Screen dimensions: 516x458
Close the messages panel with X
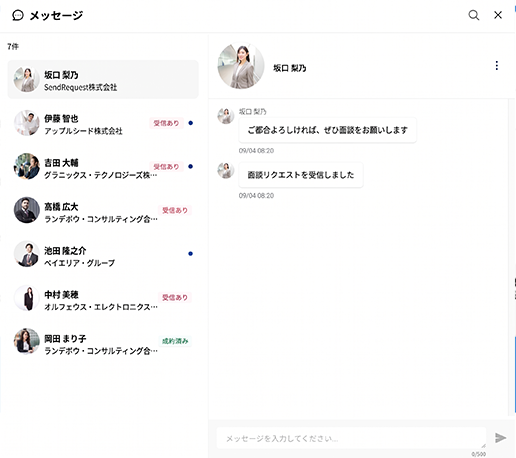pyautogui.click(x=498, y=15)
